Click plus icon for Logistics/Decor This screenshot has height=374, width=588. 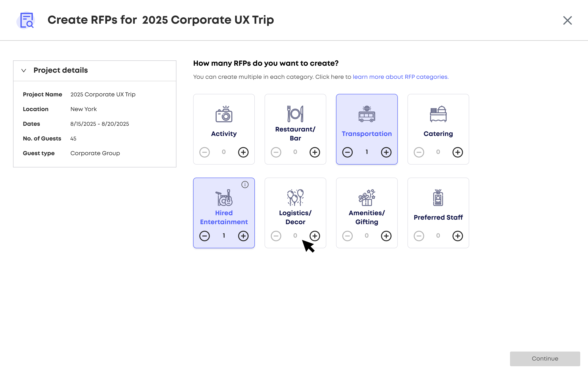[x=315, y=236]
